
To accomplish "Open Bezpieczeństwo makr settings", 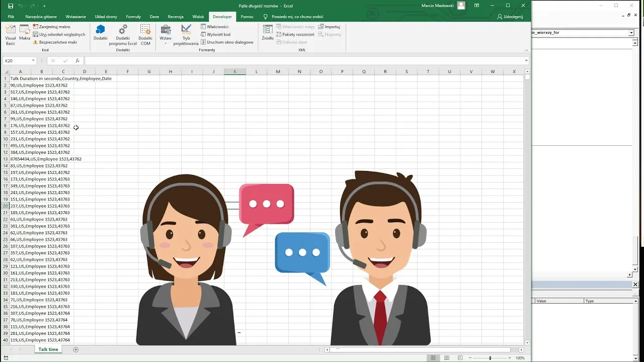I will coord(55,42).
